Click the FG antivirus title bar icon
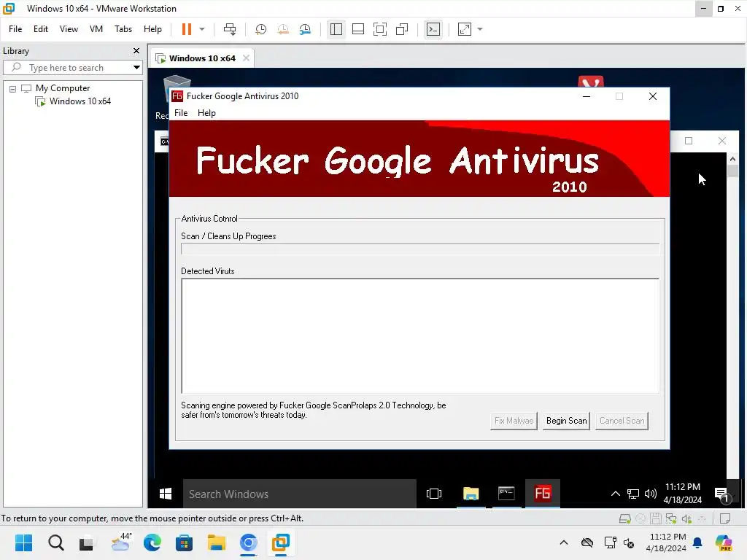 [177, 96]
